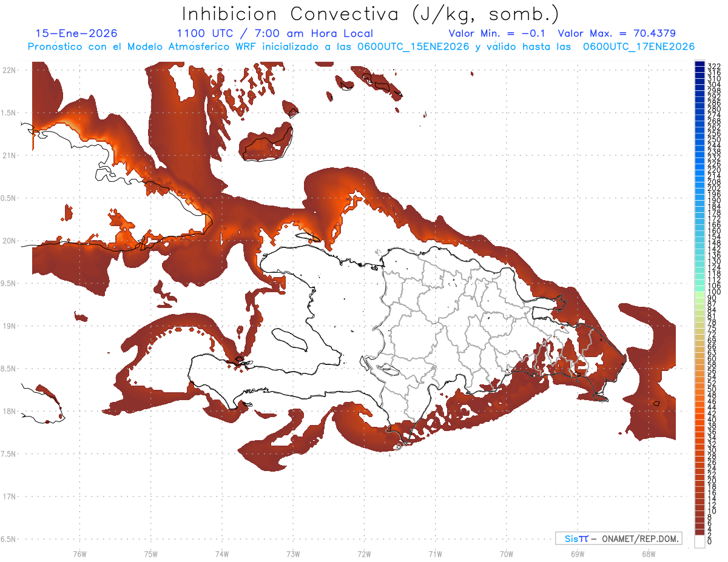
Task: Click the color bar value label "0"
Action: coord(710,542)
